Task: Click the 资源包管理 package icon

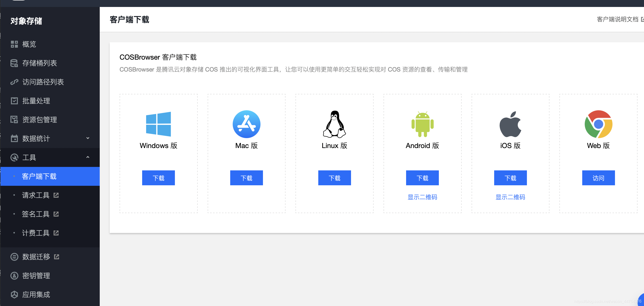Action: tap(14, 120)
